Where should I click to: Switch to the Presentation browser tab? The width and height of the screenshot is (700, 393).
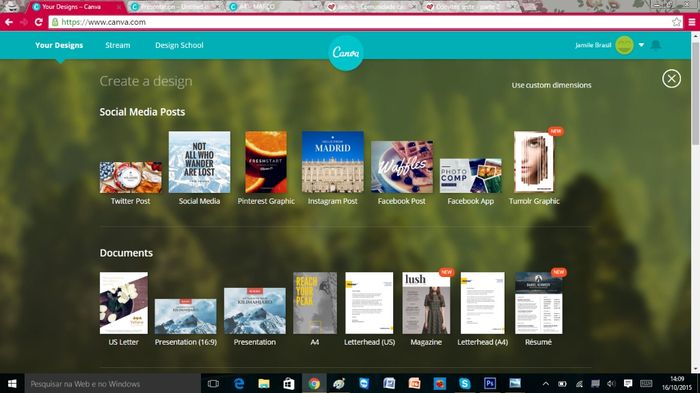pyautogui.click(x=175, y=7)
